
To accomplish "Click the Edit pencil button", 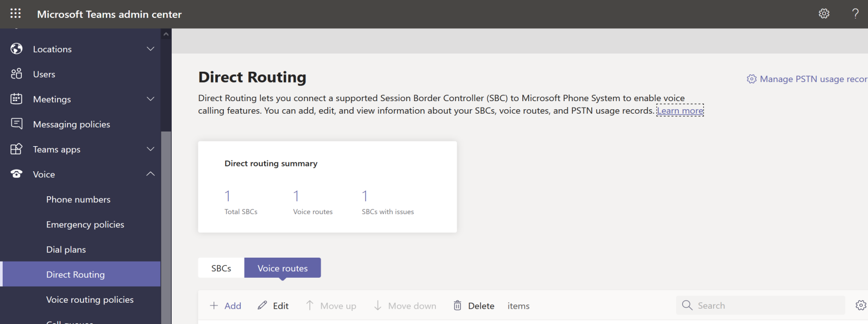I will click(x=273, y=306).
